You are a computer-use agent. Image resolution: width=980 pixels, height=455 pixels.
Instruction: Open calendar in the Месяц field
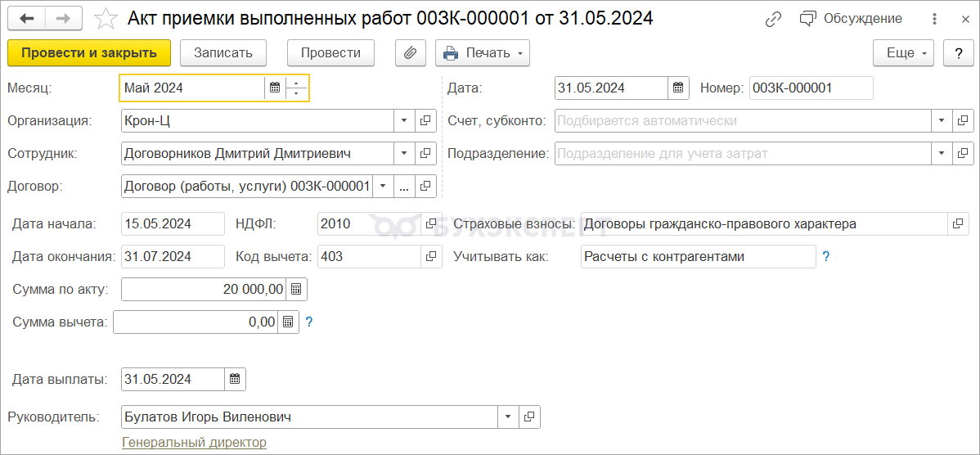pos(274,88)
